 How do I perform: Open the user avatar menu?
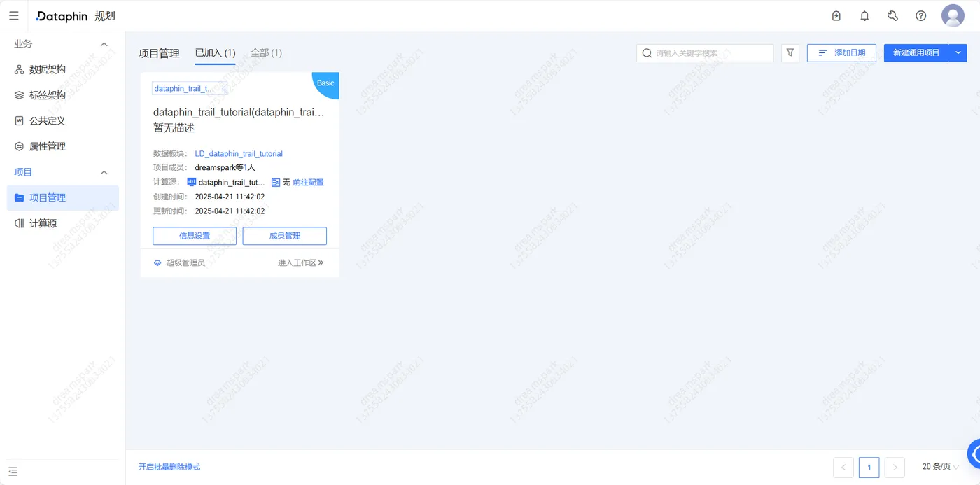tap(953, 15)
